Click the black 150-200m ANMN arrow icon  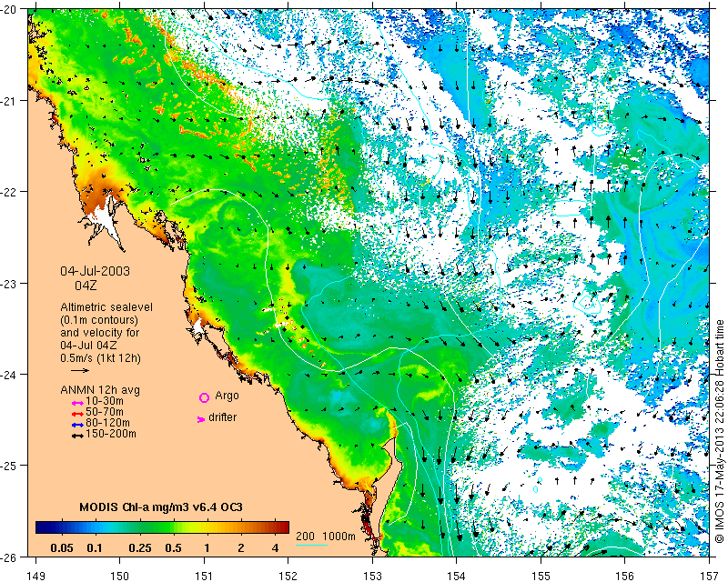(77, 436)
